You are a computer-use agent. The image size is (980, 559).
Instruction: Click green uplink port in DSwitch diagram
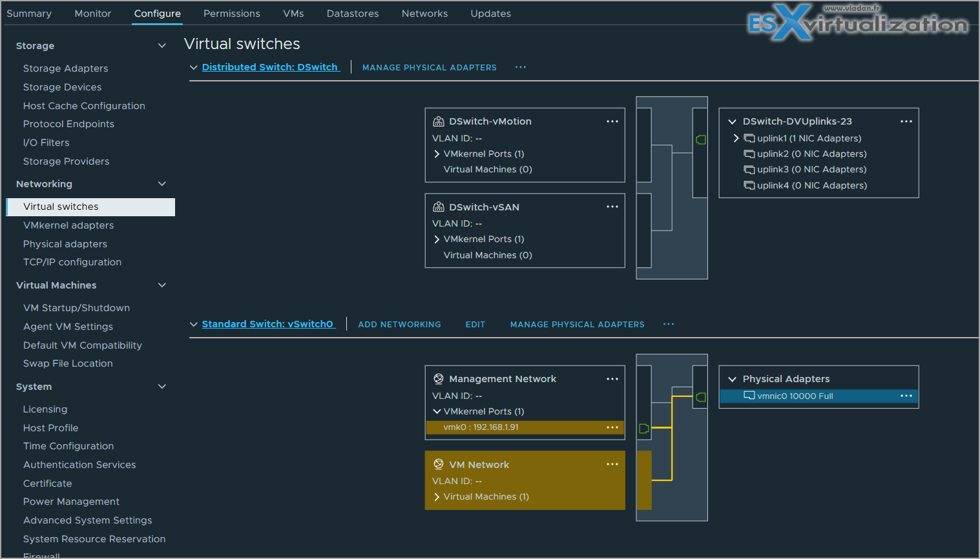[701, 139]
